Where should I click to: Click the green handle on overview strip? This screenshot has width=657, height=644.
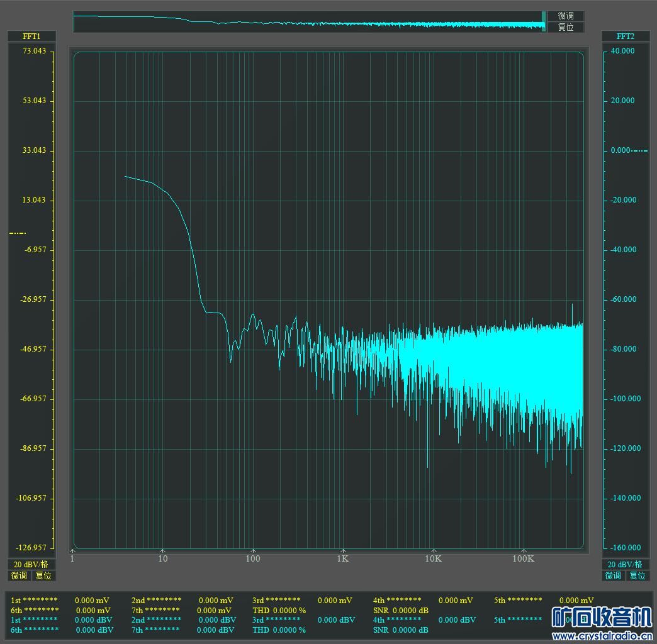(544, 21)
